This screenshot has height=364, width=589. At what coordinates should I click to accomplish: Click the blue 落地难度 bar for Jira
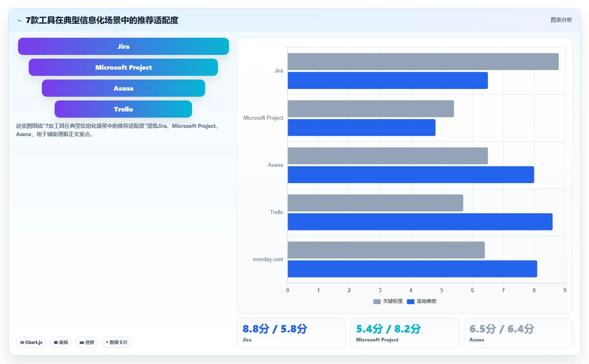[x=388, y=80]
